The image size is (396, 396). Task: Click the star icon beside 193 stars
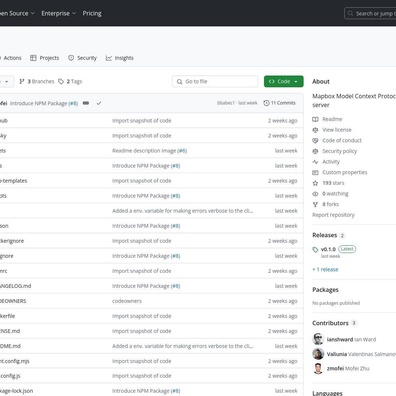point(315,183)
